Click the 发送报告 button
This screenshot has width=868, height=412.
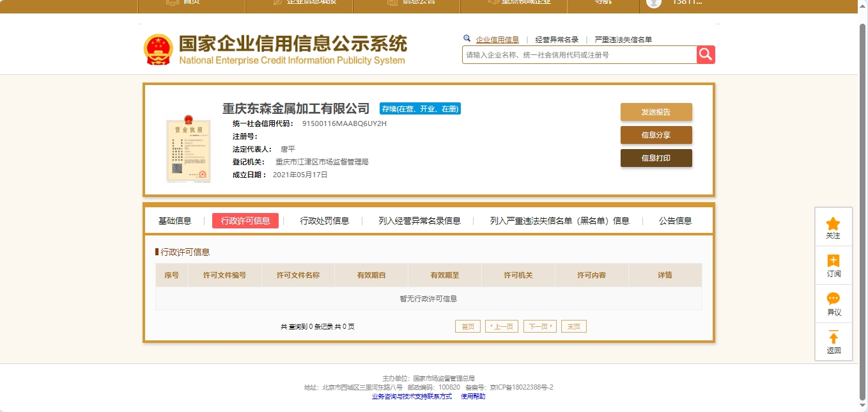656,112
